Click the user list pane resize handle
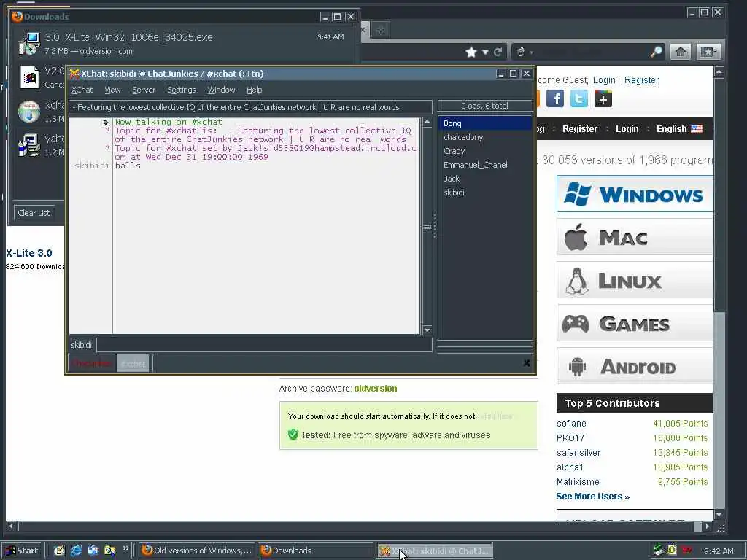Viewport: 747px width, 560px height. click(435, 226)
